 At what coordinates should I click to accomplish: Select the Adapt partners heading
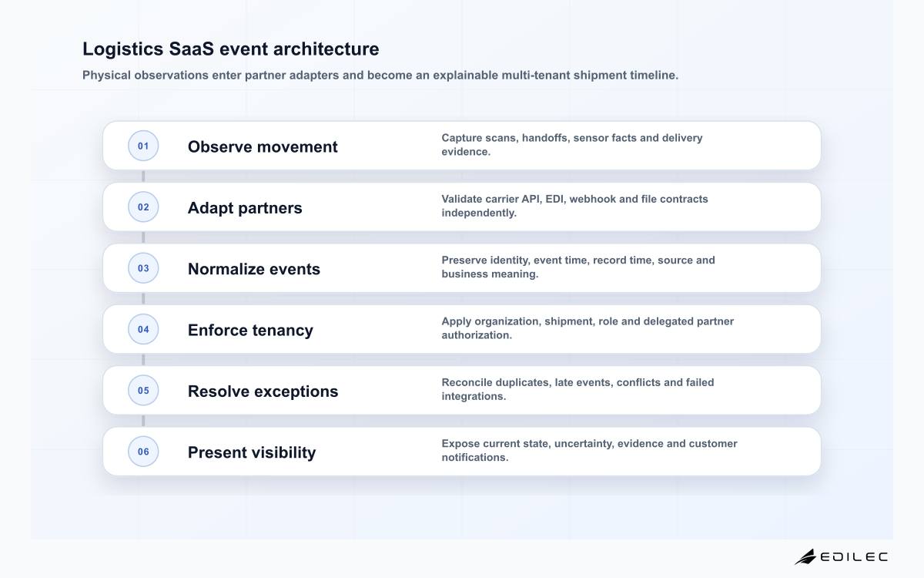coord(245,208)
